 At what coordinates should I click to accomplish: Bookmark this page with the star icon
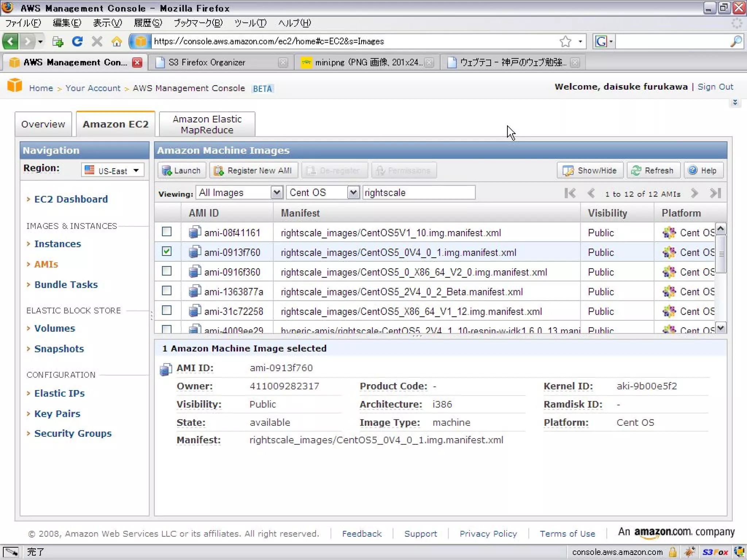tap(565, 41)
